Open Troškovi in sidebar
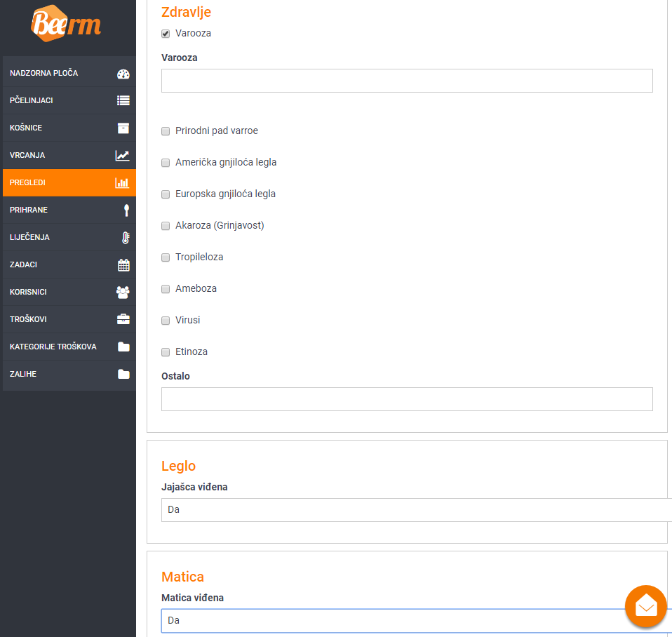Image resolution: width=672 pixels, height=637 pixels. tap(69, 319)
